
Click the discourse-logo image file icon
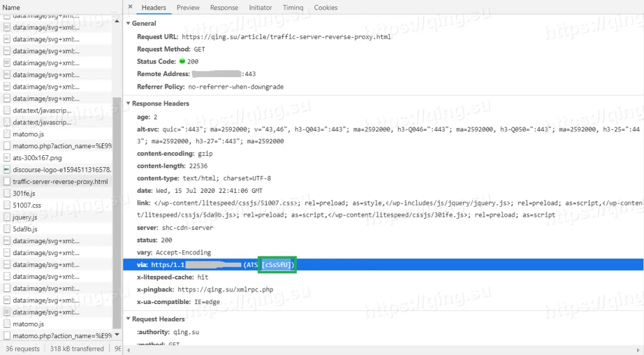(x=7, y=170)
